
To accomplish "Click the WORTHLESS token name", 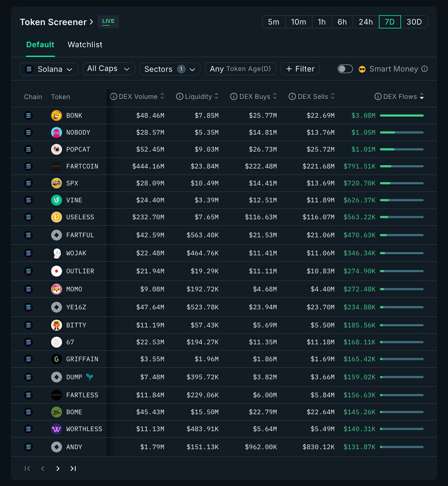I will [x=84, y=429].
